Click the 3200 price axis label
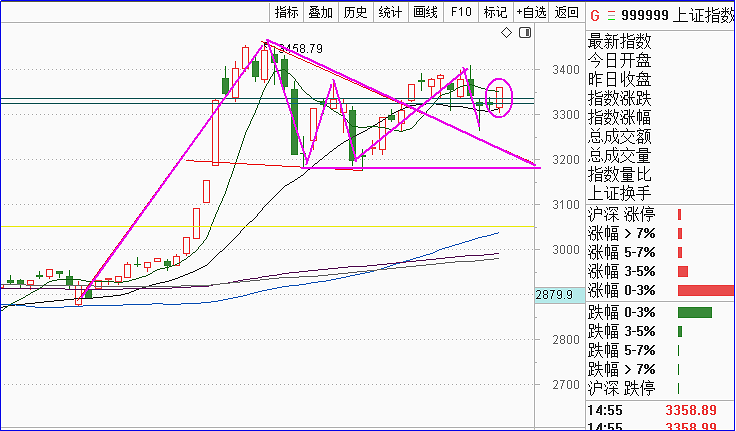This screenshot has width=736, height=431. 566,160
